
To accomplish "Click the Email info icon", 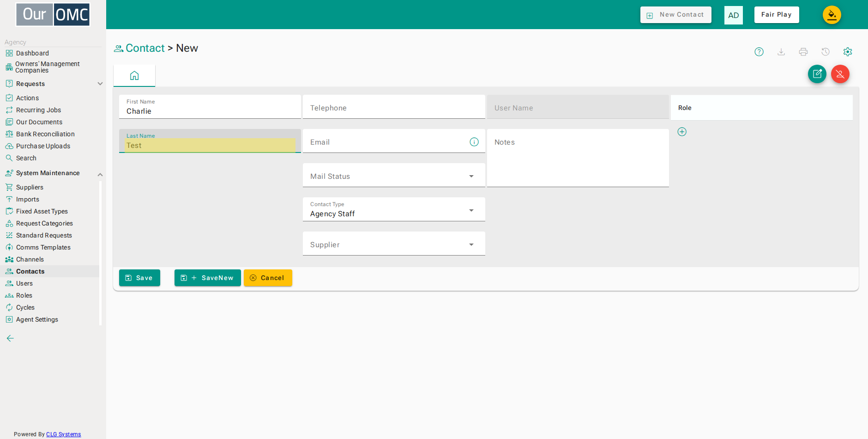I will pyautogui.click(x=474, y=142).
